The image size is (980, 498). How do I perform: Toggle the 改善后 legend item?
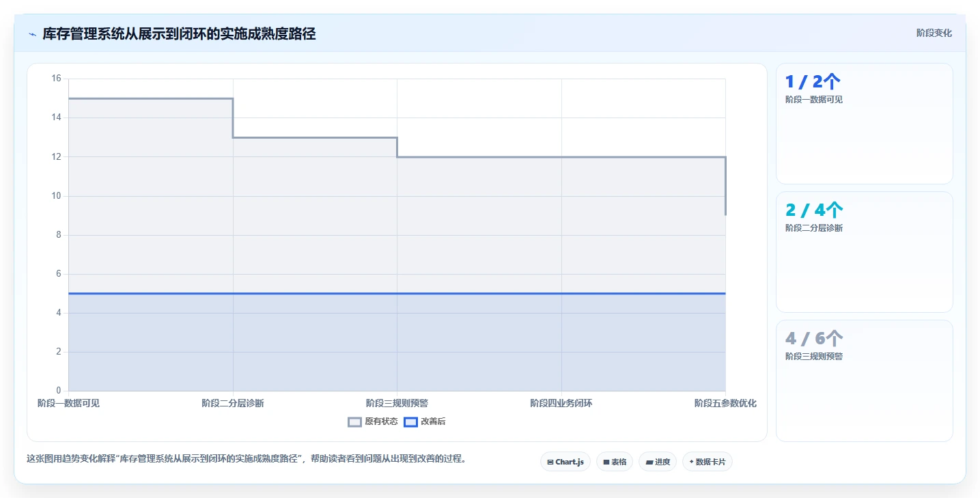[x=425, y=421]
